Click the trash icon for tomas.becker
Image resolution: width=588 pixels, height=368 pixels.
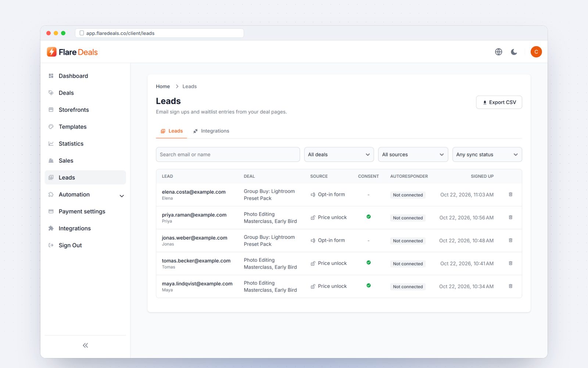510,263
